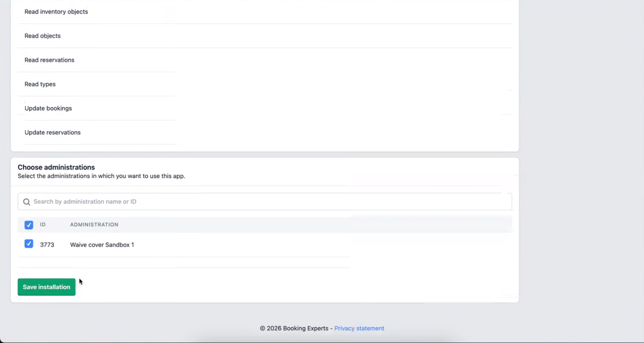This screenshot has width=644, height=343.
Task: Focus the administration name or ID search field
Action: click(265, 202)
